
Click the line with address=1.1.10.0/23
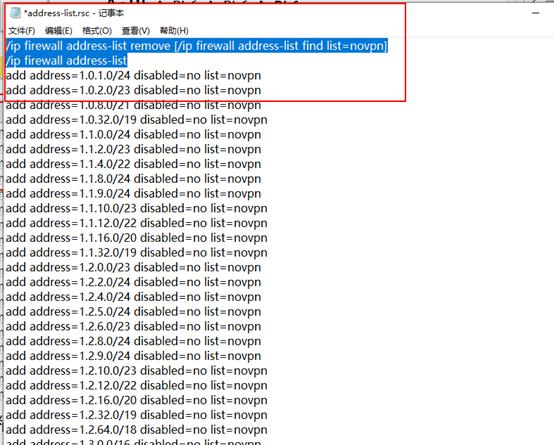(x=136, y=208)
